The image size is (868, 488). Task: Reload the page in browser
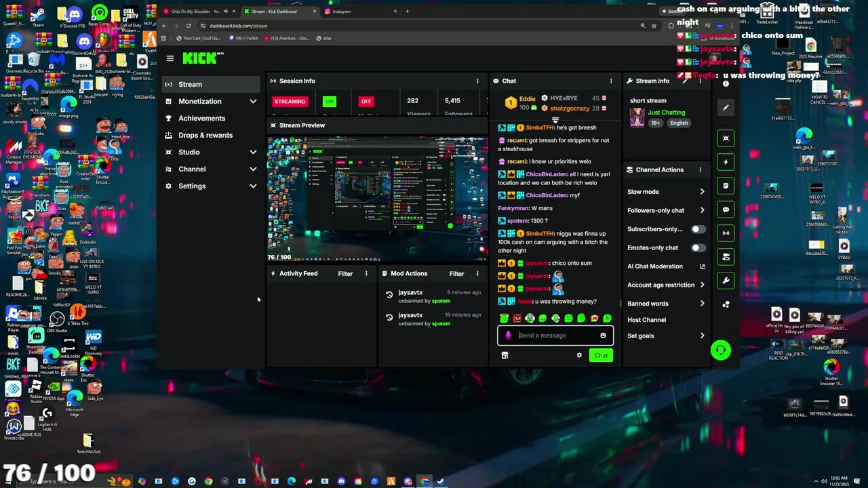pyautogui.click(x=189, y=26)
